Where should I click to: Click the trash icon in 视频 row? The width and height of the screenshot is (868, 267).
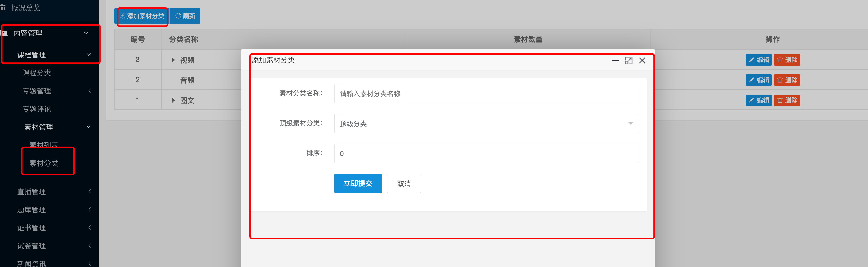tap(780, 60)
